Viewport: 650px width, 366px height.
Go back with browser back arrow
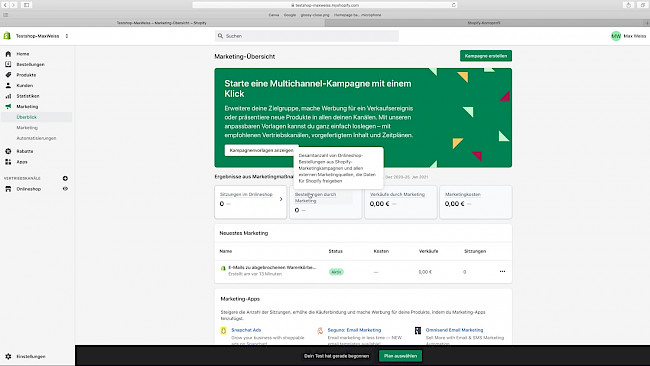pyautogui.click(x=5, y=5)
